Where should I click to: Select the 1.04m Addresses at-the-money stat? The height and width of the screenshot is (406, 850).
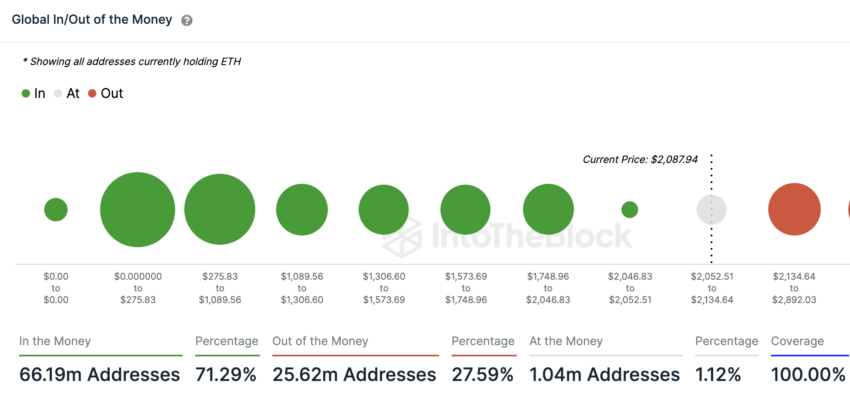[x=605, y=375]
